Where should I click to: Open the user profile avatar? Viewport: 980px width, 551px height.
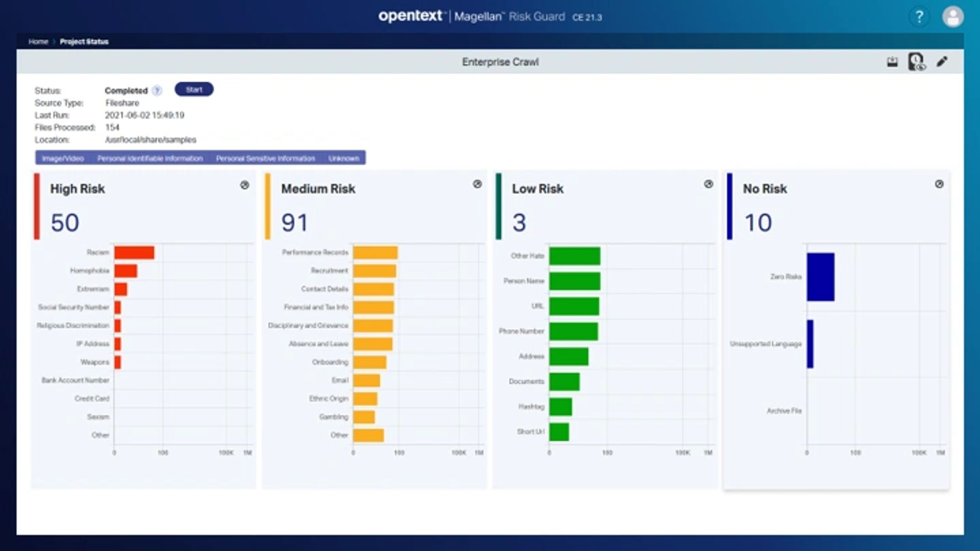[x=952, y=17]
